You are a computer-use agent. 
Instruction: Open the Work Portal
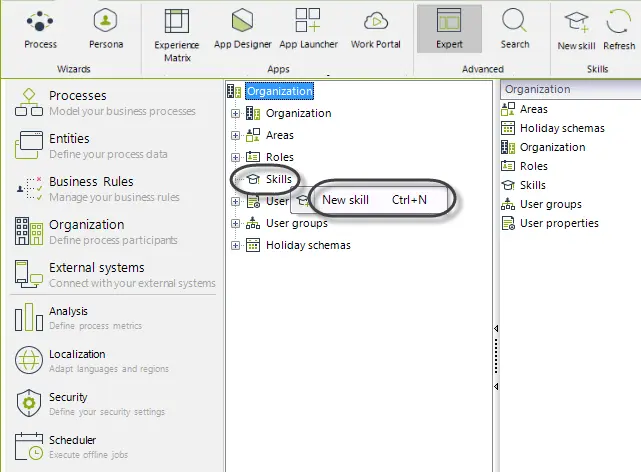pyautogui.click(x=375, y=29)
